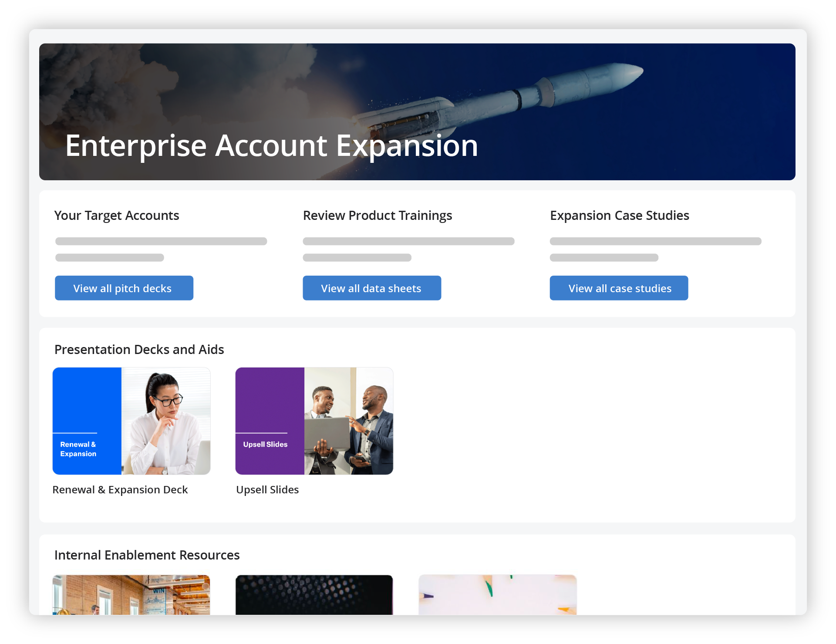836x644 pixels.
Task: Open the colored pencils resource thumbnail
Action: coord(497,594)
